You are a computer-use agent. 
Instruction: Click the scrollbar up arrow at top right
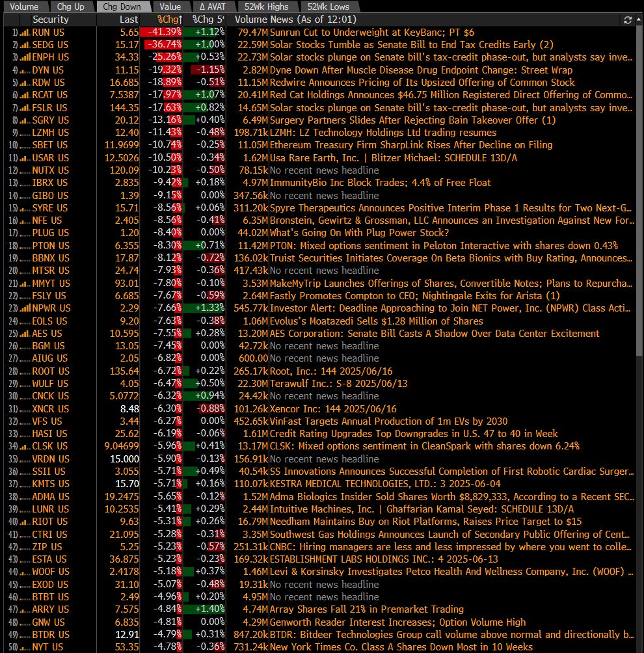(639, 19)
